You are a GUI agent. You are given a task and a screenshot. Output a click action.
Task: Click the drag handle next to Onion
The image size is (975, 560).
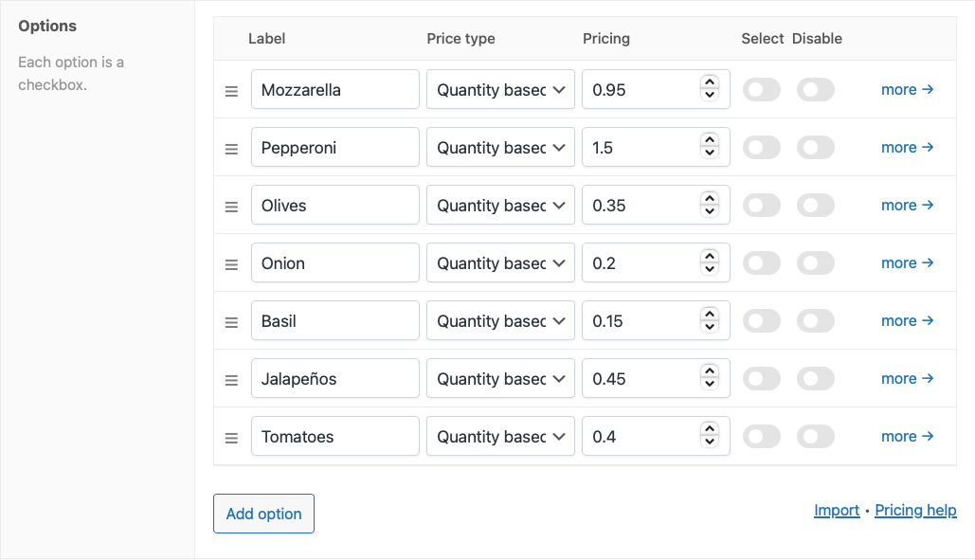coord(231,264)
